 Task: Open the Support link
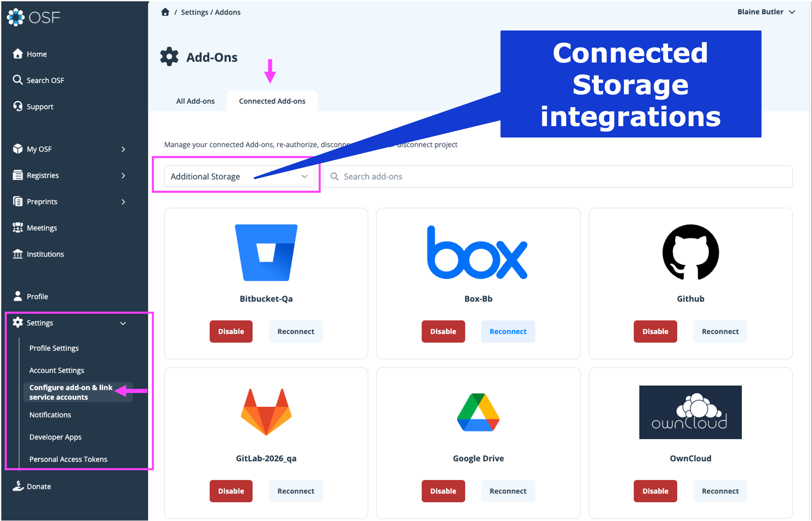point(40,106)
